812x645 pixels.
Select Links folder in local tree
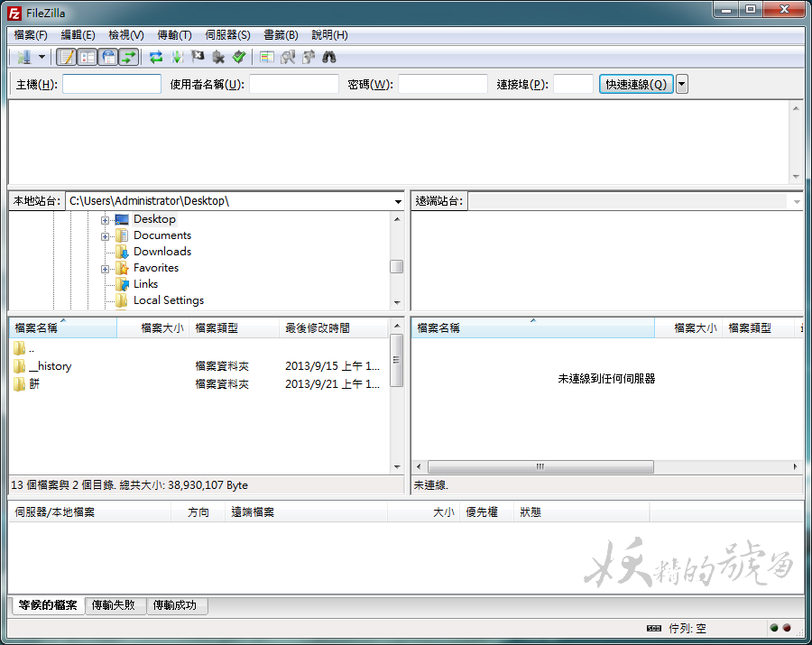(145, 284)
